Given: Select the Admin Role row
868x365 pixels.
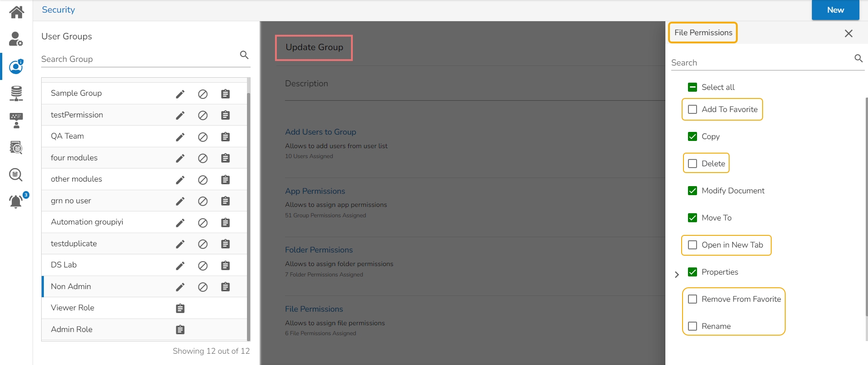Looking at the screenshot, I should point(145,329).
